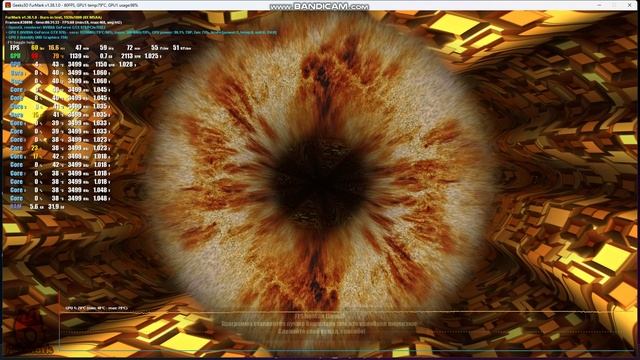Image resolution: width=640 pixels, height=360 pixels.
Task: Click the FurMark app icon in title bar
Action: [7, 5]
